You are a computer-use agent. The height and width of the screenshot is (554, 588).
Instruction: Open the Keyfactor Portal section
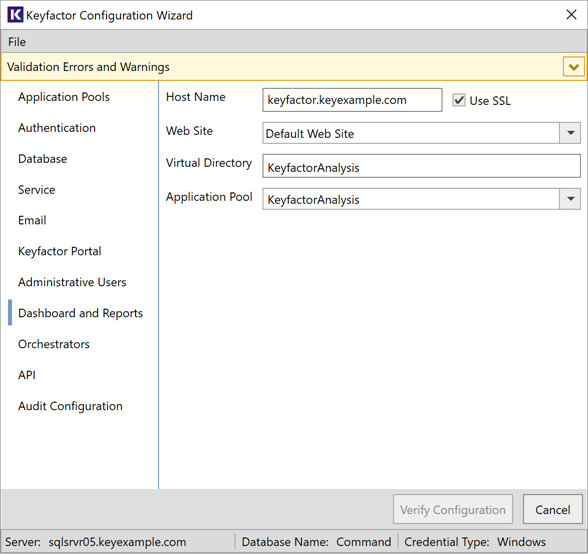click(x=60, y=251)
